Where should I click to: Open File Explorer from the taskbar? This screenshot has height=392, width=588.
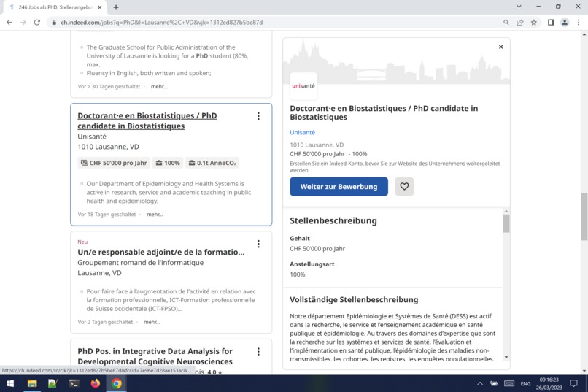32,383
